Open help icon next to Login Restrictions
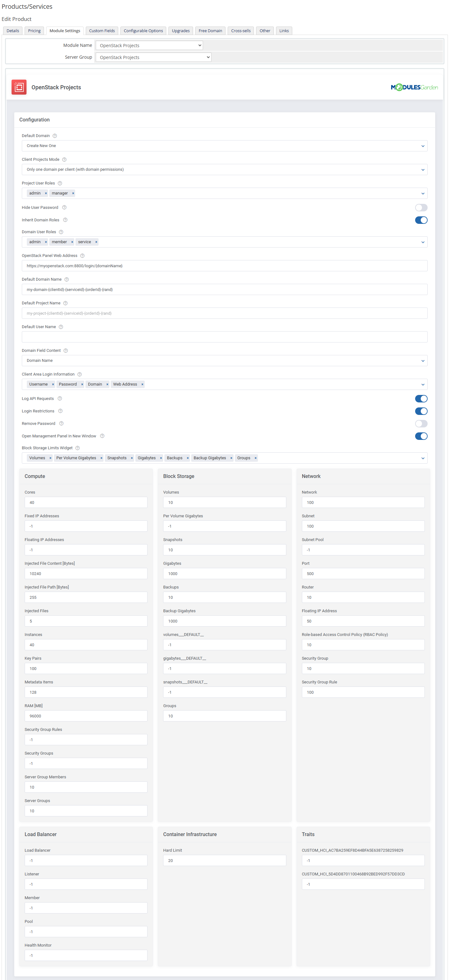Screen dimensions: 451x980 61,411
